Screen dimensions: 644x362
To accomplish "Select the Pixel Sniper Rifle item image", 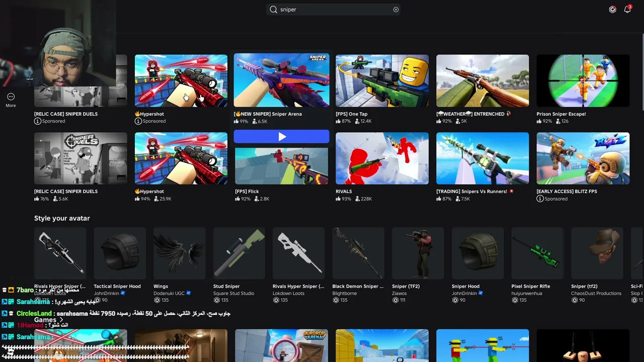I will coord(537,253).
